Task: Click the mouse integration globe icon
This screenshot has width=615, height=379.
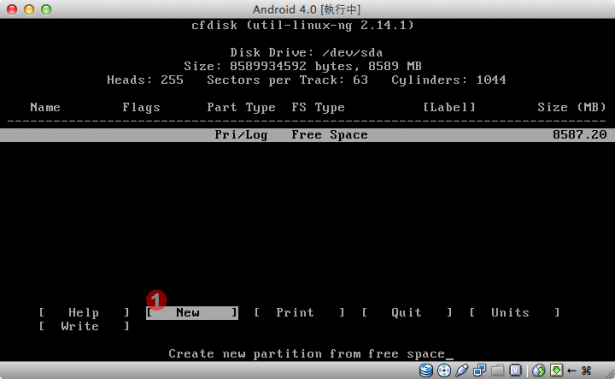Action: point(539,370)
